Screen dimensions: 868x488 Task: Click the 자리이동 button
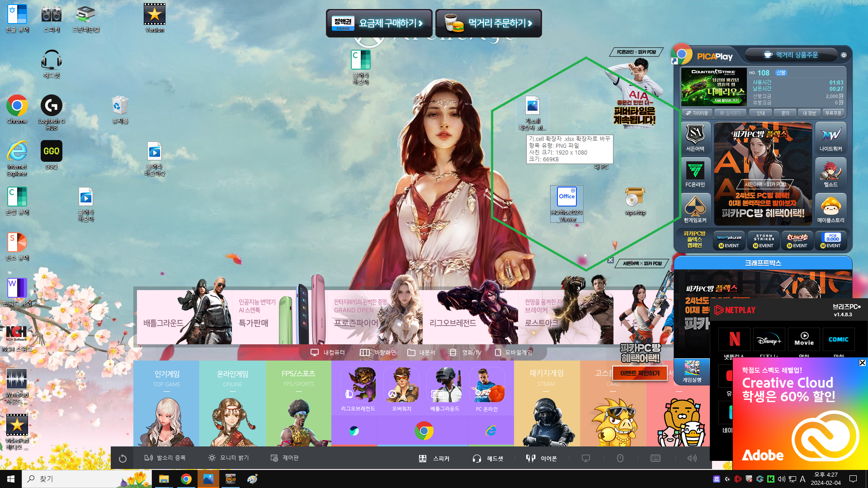697,113
